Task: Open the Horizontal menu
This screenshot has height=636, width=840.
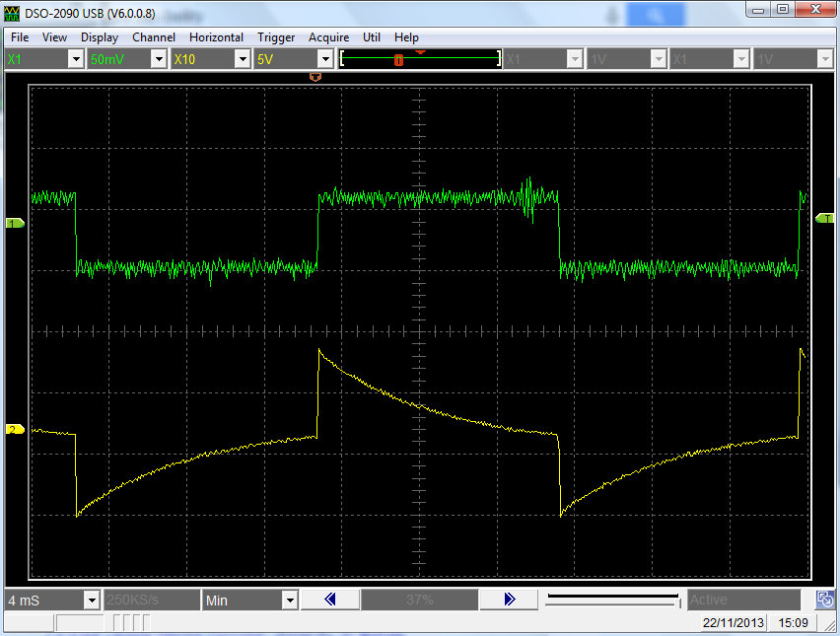Action: pos(216,37)
